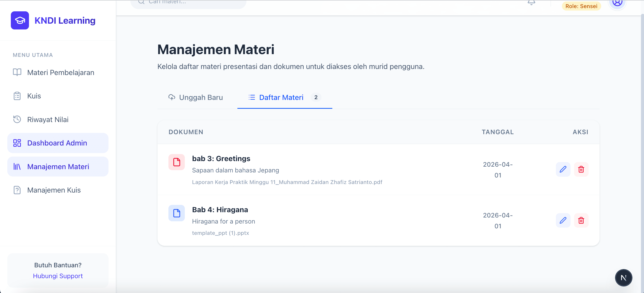Click Hiragana for a person description
This screenshot has height=293, width=644.
224,222
